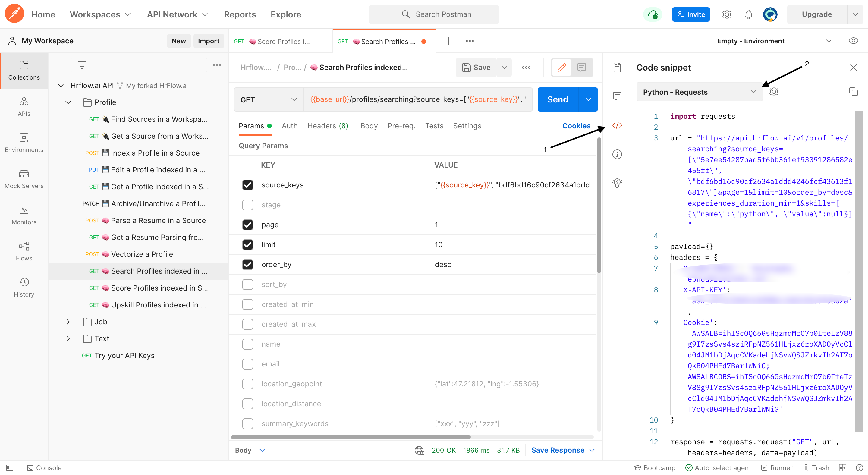Open the GET method dropdown
This screenshot has height=475, width=868.
[269, 100]
